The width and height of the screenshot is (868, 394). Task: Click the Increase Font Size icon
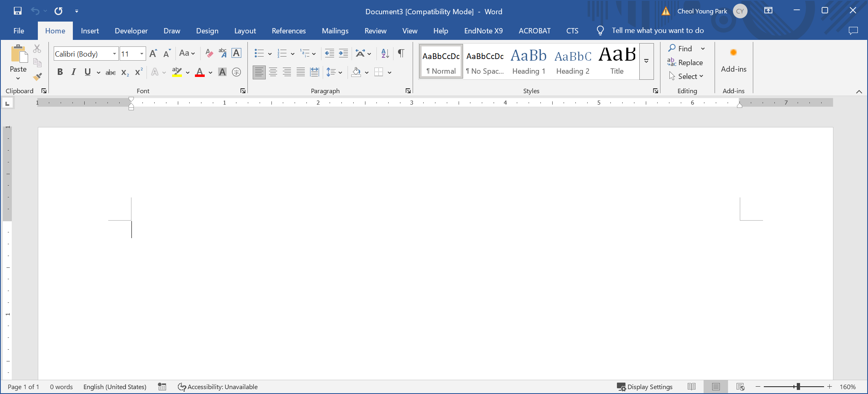point(153,53)
